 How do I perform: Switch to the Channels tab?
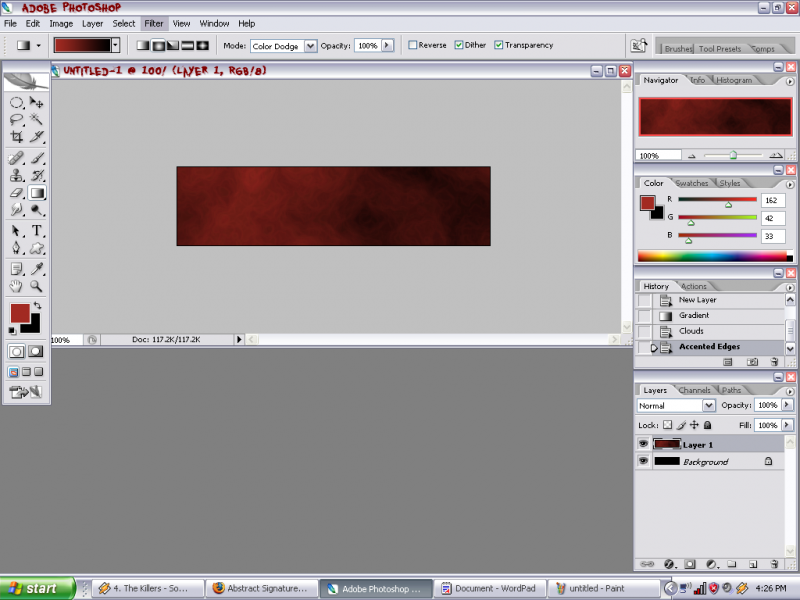point(694,390)
